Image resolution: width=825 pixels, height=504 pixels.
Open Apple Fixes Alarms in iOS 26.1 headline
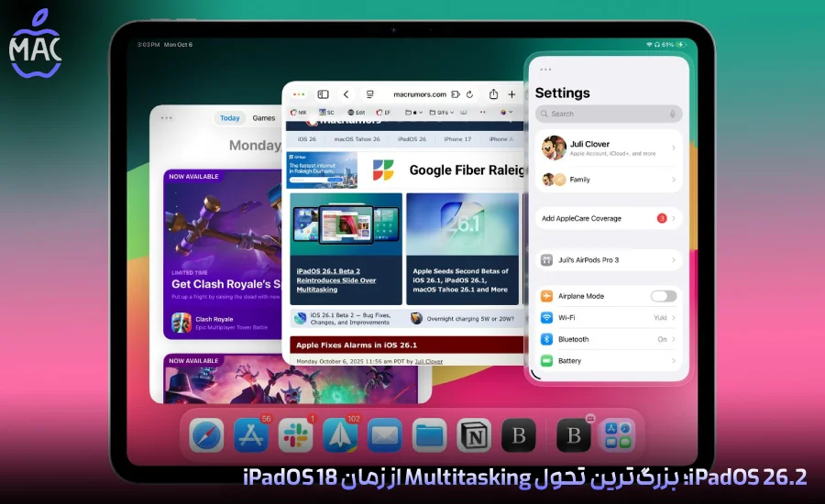click(357, 345)
